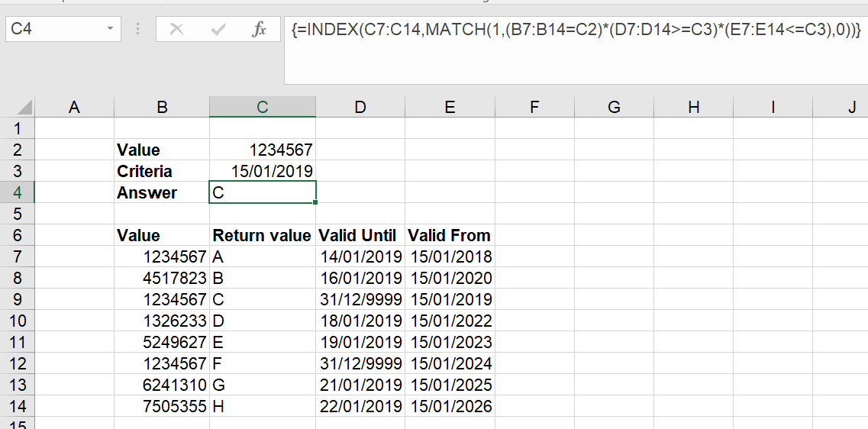
Task: Select column A header
Action: tap(75, 107)
